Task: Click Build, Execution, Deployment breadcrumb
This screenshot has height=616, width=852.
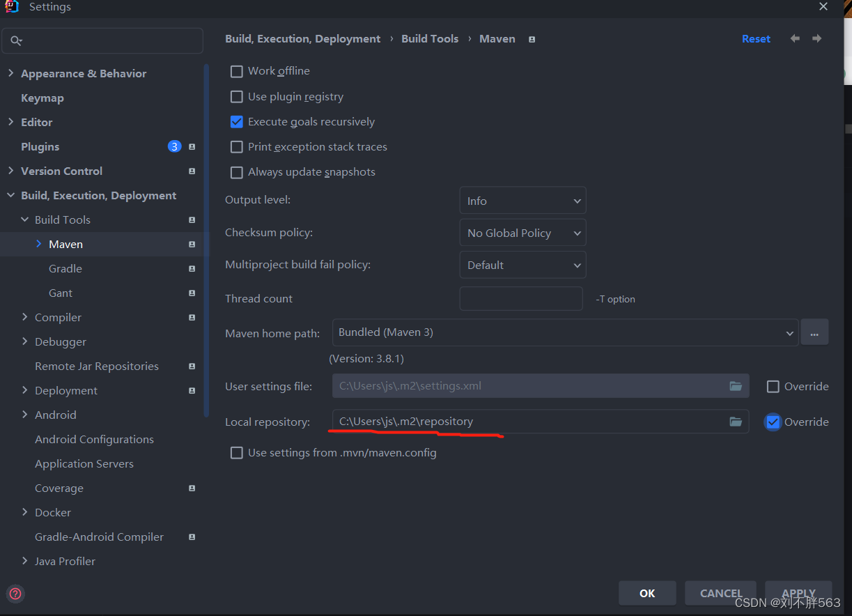Action: [x=303, y=39]
